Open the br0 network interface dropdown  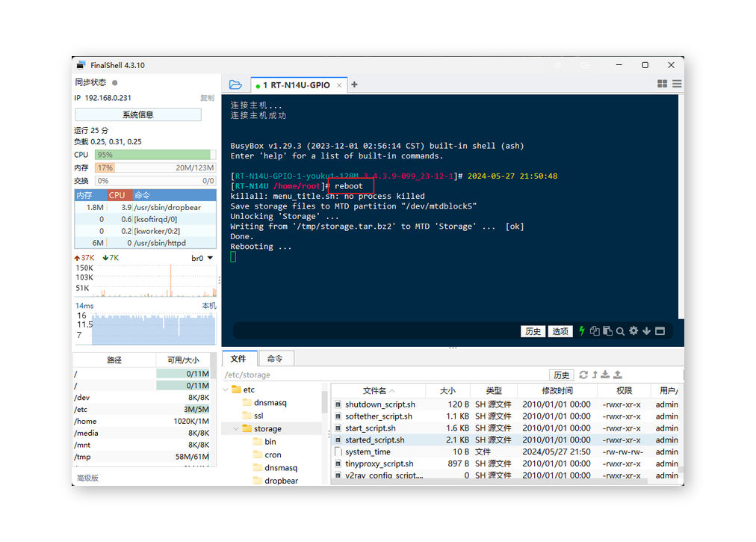click(x=202, y=258)
